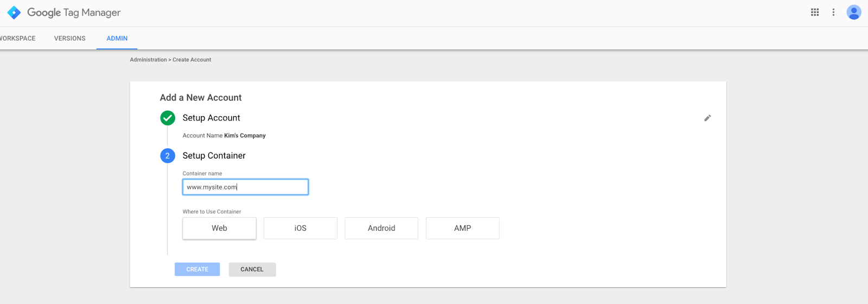Choose AMP as container platform
Image resolution: width=868 pixels, height=304 pixels.
pos(463,228)
